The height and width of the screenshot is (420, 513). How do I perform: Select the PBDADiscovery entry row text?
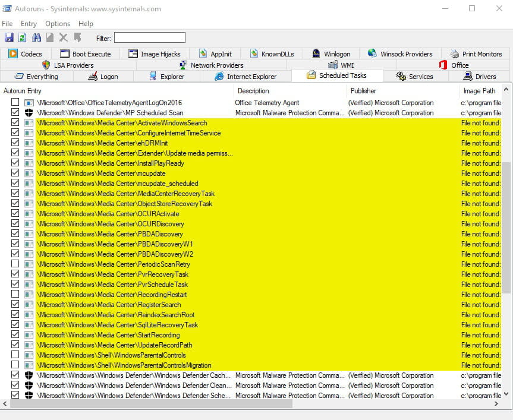(x=110, y=234)
